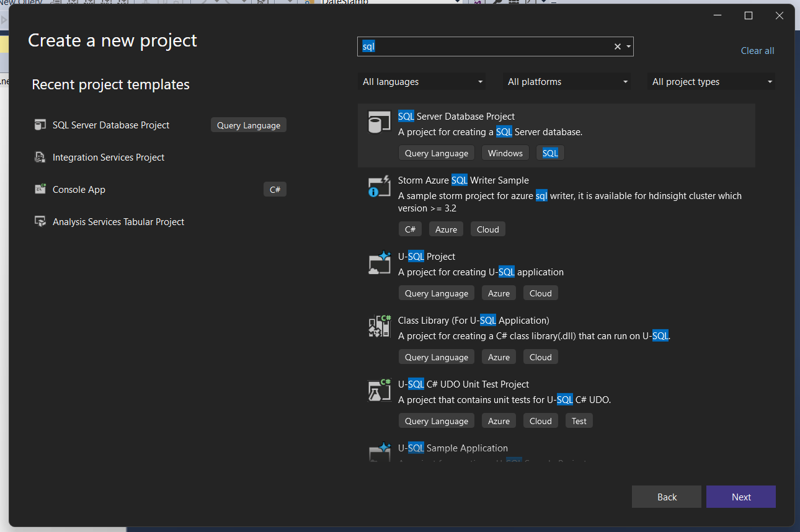Select the U-SQL Sample Application title

453,448
